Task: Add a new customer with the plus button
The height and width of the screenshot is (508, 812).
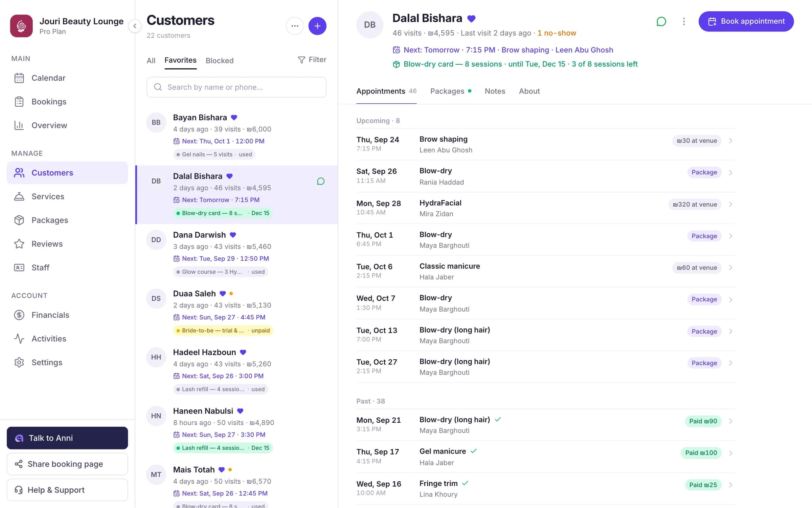Action: (x=317, y=26)
